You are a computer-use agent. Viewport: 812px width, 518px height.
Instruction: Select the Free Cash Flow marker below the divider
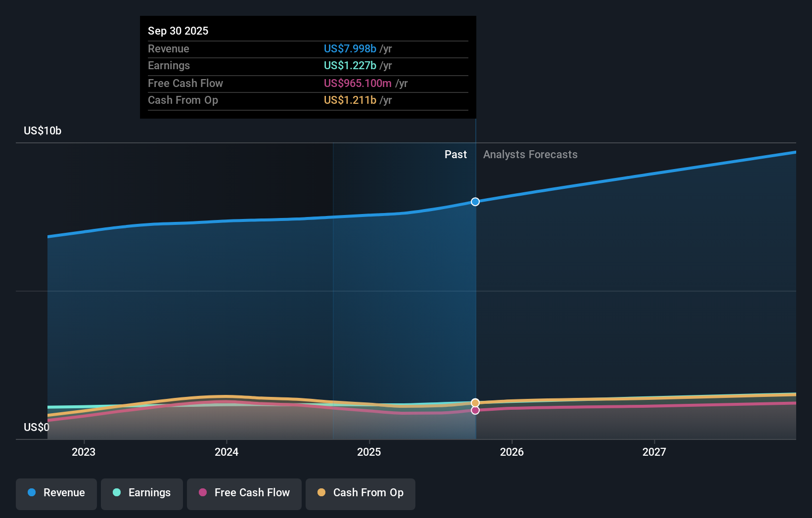[x=475, y=410]
